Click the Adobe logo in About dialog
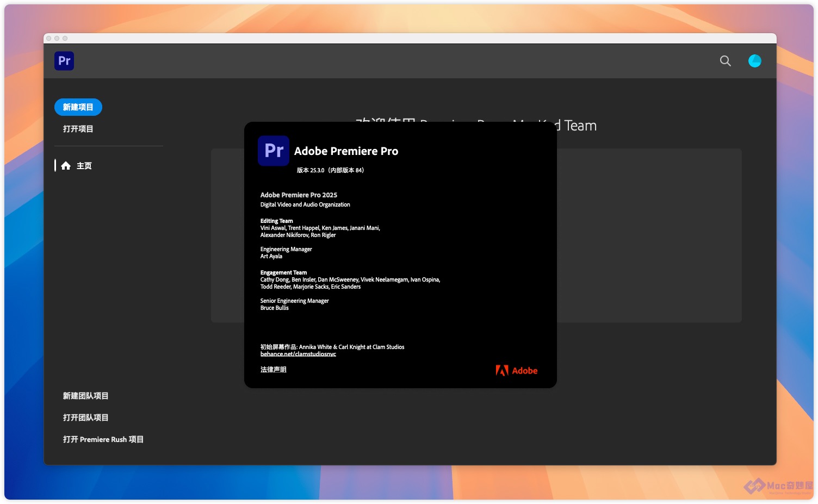This screenshot has width=818, height=504. [x=517, y=370]
